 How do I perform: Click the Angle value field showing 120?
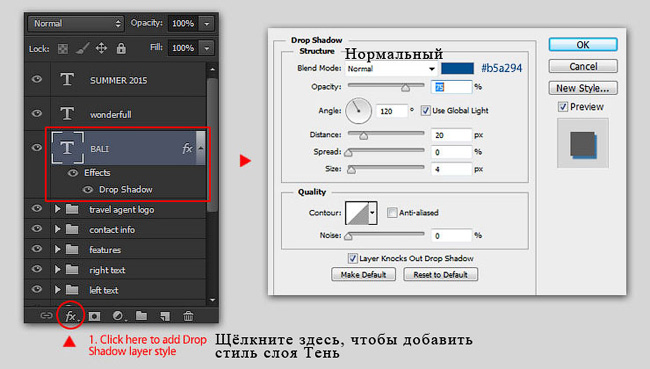coord(392,111)
